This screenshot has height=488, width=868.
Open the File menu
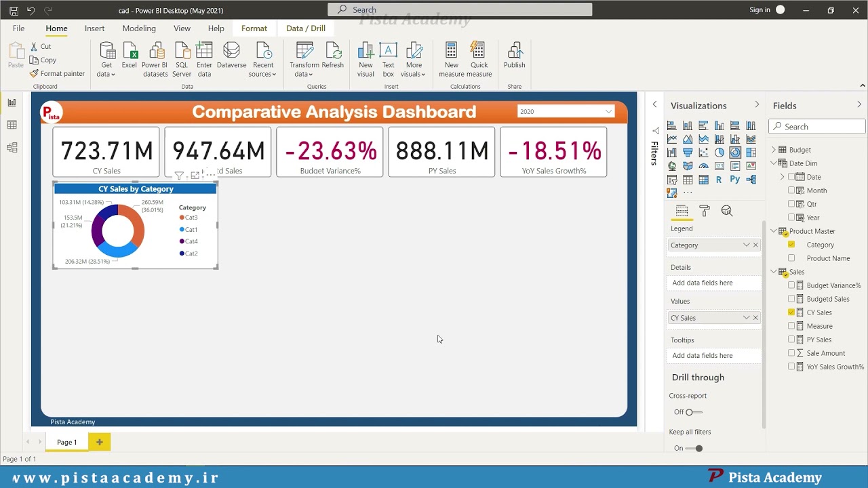click(18, 28)
